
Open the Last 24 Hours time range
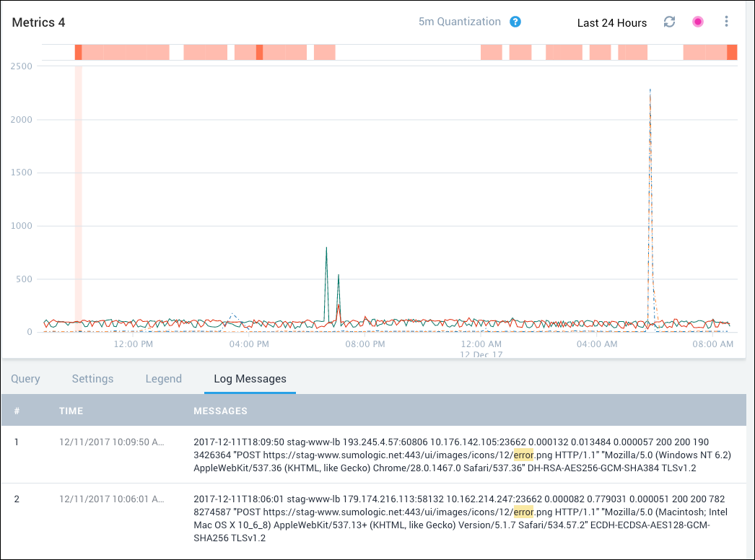click(x=611, y=22)
